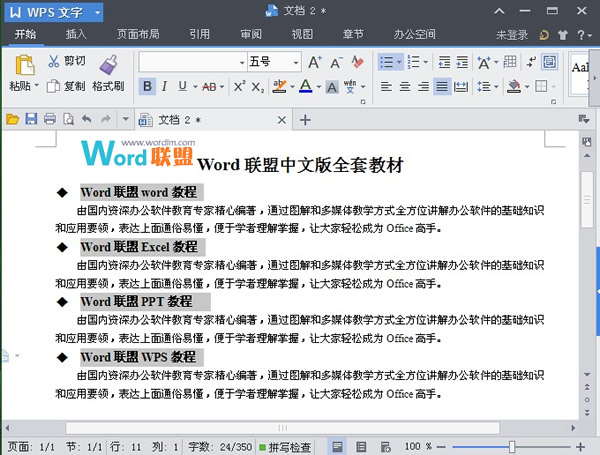Click the Print icon in quick toolbar
Image resolution: width=600 pixels, height=455 pixels.
pos(49,120)
